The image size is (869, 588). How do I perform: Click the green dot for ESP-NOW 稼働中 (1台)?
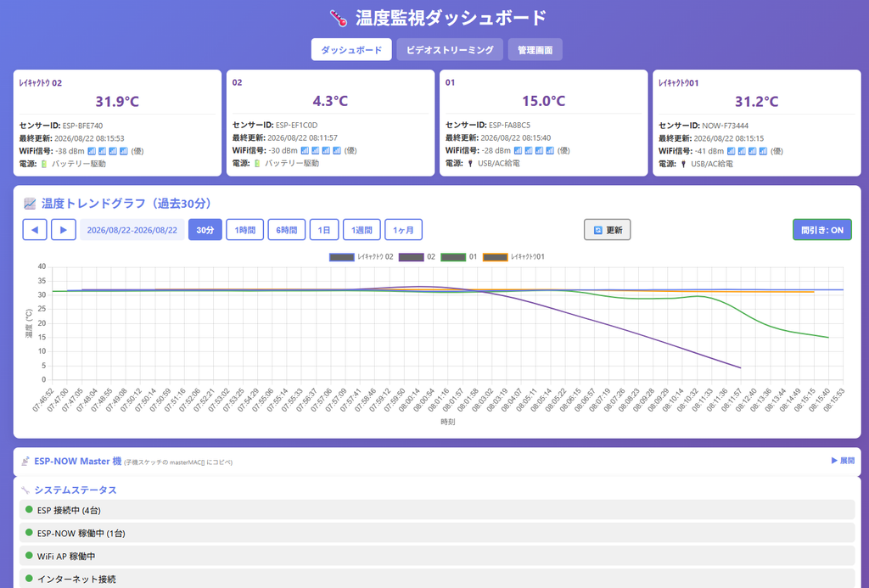point(30,533)
